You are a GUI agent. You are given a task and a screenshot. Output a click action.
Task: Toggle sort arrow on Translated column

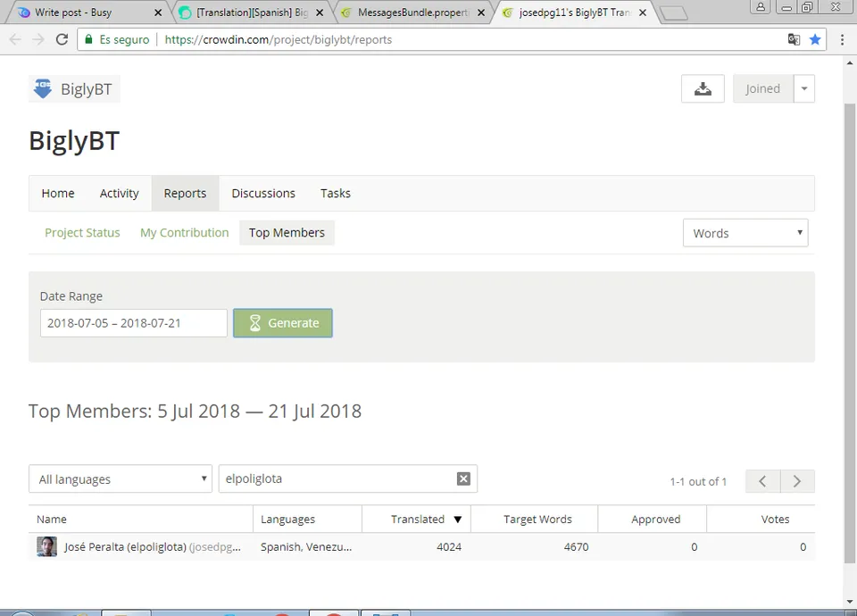pos(458,520)
